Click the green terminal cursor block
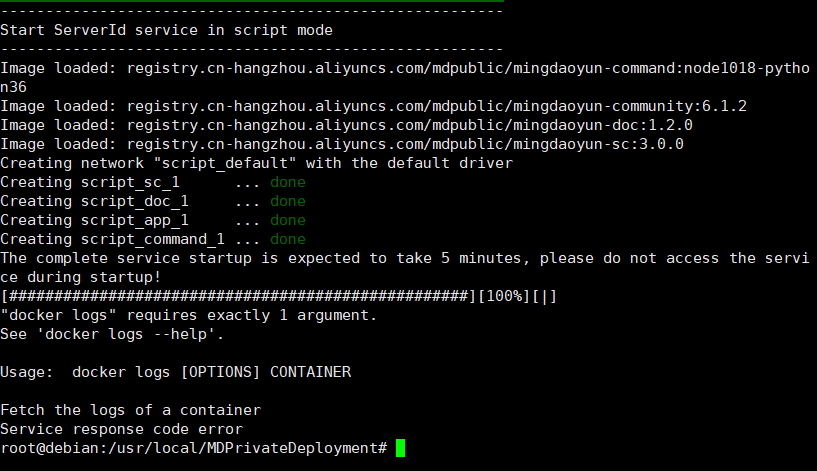 coord(401,448)
